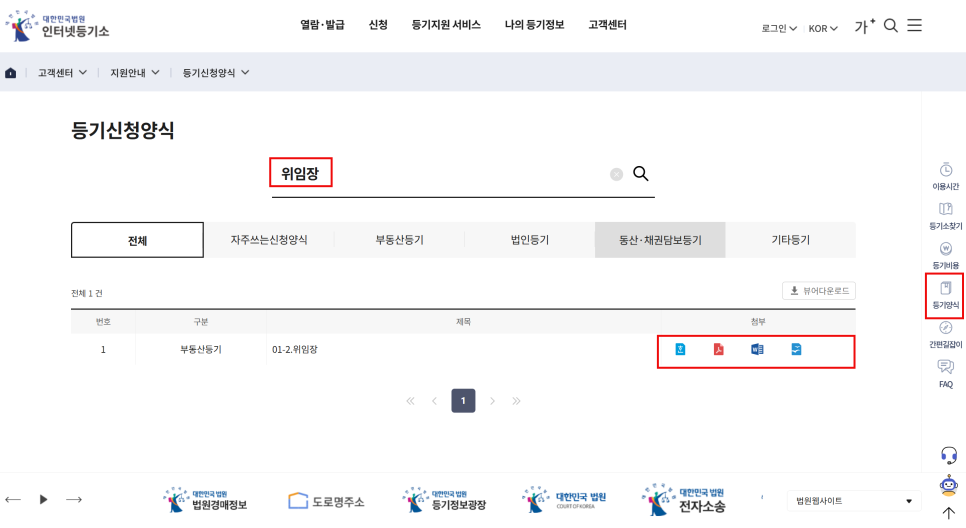Click the magnifier icon beside the 위임장 search field
966x528 pixels.
641,174
